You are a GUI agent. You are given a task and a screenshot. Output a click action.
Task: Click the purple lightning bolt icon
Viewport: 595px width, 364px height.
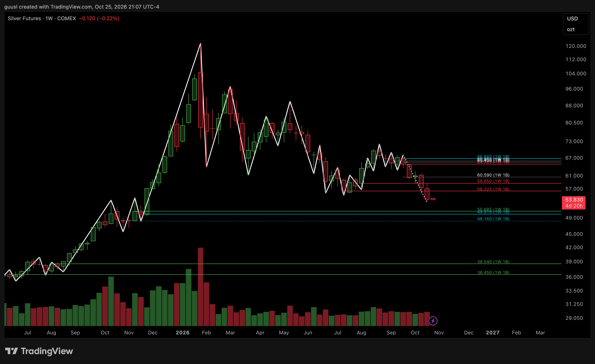(433, 321)
